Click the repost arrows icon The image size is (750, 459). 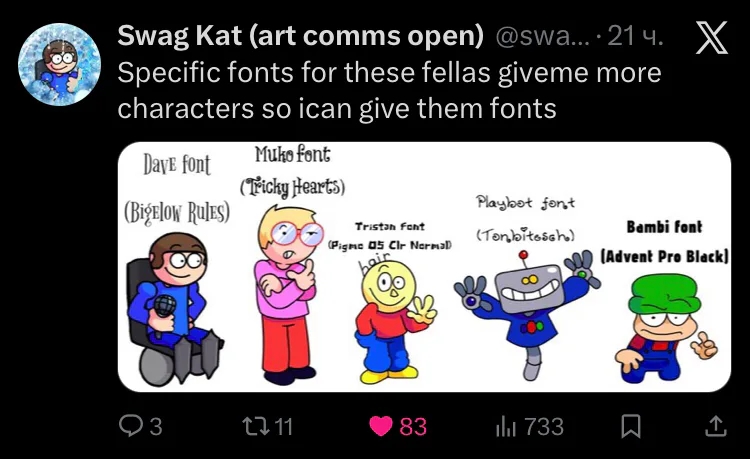tap(254, 426)
